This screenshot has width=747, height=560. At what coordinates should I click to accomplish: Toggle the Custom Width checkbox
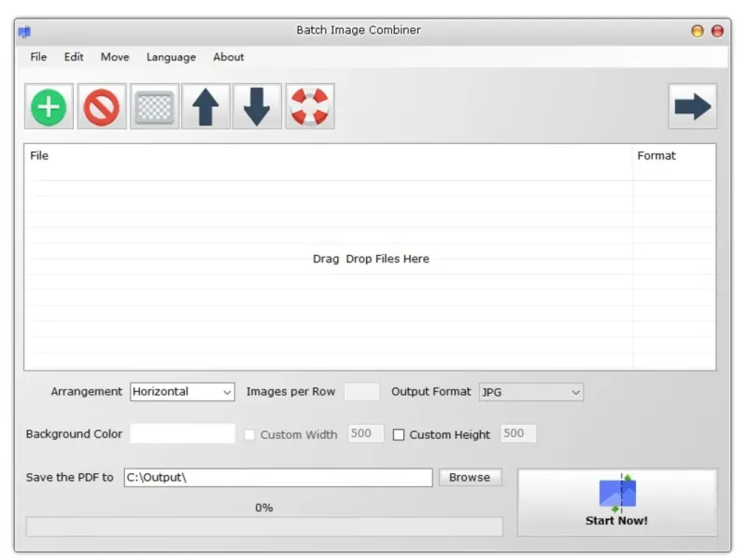tap(249, 435)
